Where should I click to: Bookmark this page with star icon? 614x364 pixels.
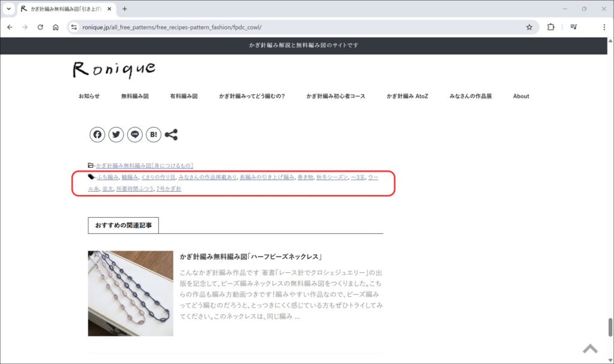point(529,27)
